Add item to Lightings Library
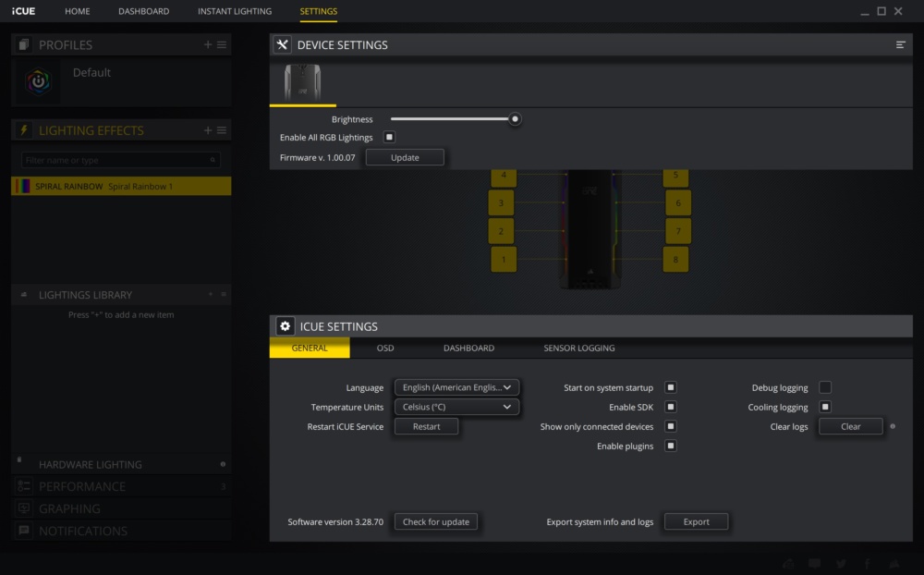 point(210,294)
